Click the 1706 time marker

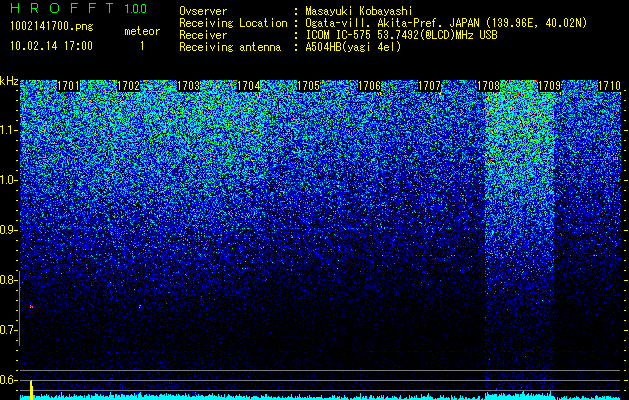(369, 86)
